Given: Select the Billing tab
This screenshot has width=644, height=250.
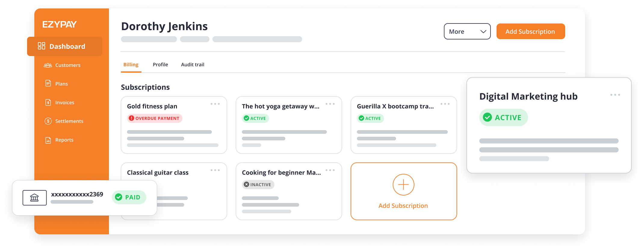Looking at the screenshot, I should tap(131, 64).
